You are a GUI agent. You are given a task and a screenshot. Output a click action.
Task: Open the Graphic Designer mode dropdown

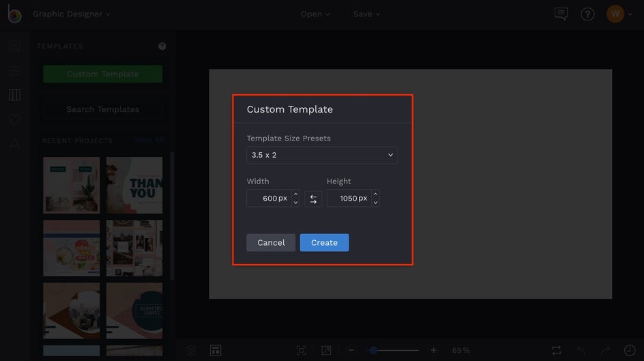tap(72, 14)
